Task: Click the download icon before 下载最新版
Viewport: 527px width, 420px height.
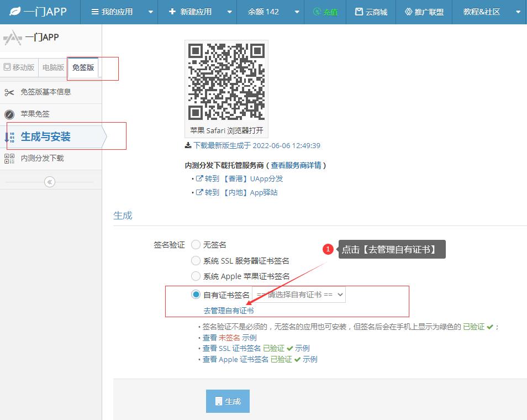Action: click(x=188, y=145)
